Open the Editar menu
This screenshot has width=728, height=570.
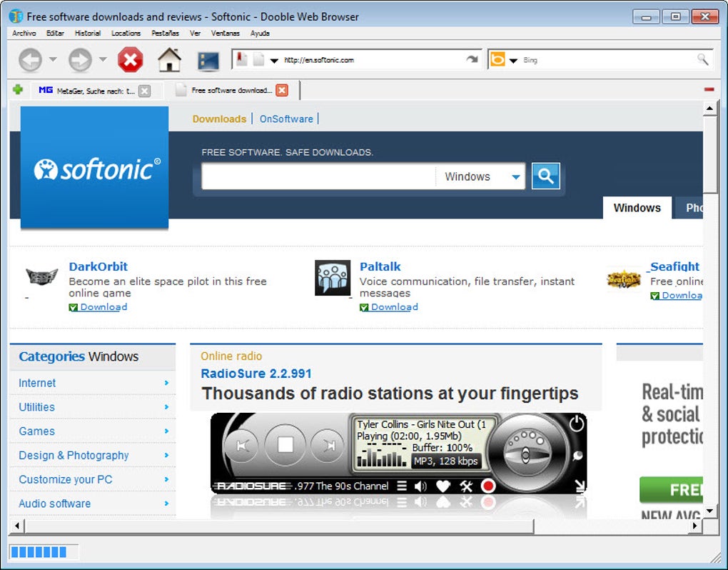click(x=55, y=33)
